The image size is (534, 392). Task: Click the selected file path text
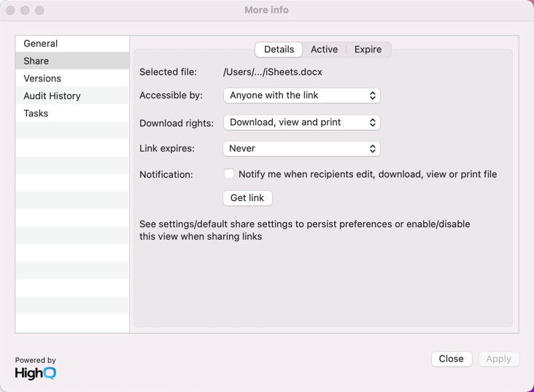click(272, 72)
